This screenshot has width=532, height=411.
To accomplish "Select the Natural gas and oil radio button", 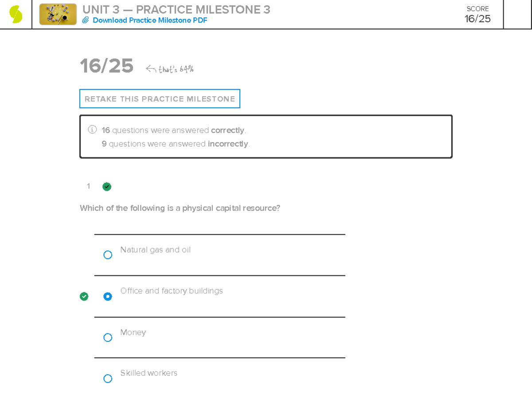I will click(x=108, y=254).
